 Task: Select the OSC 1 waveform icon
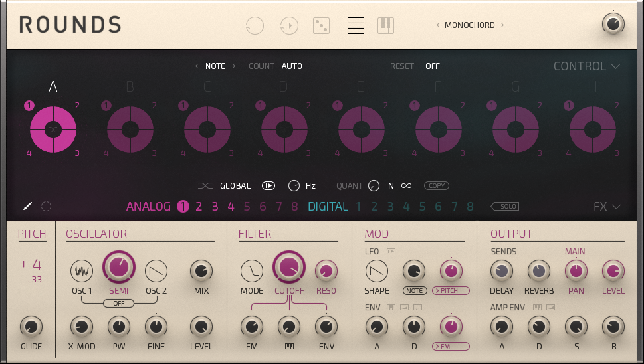click(x=82, y=270)
